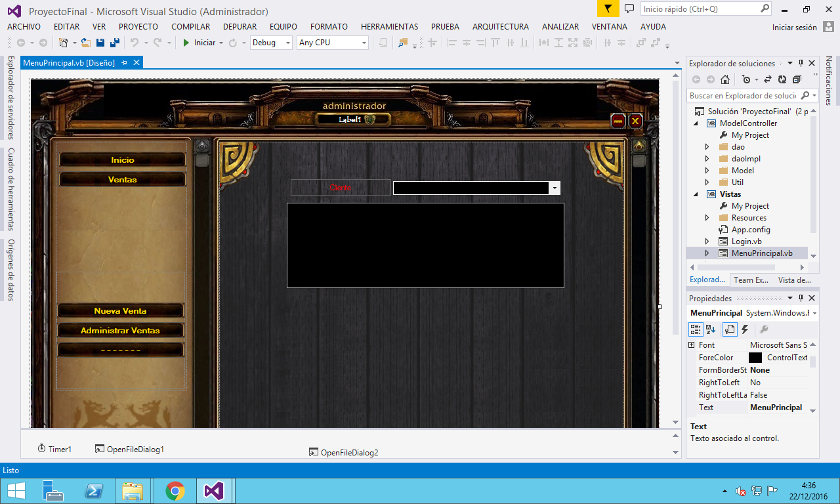Click the Save (Guardar) toolbar icon

pos(100,43)
